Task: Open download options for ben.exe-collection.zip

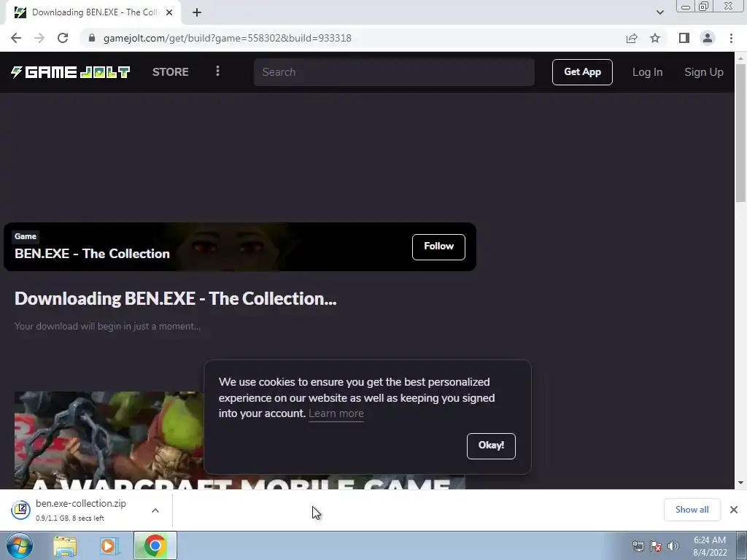Action: pos(155,510)
